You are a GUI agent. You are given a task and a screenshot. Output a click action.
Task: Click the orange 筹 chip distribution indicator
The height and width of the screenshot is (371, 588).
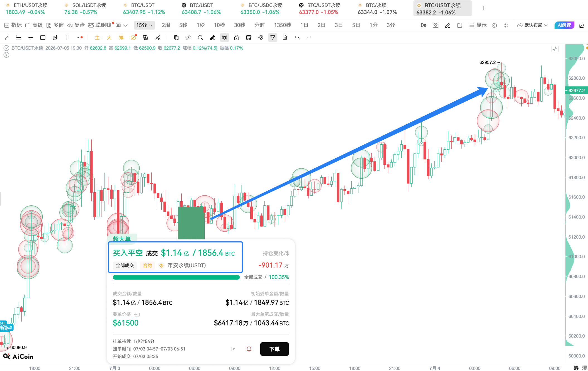click(x=121, y=38)
